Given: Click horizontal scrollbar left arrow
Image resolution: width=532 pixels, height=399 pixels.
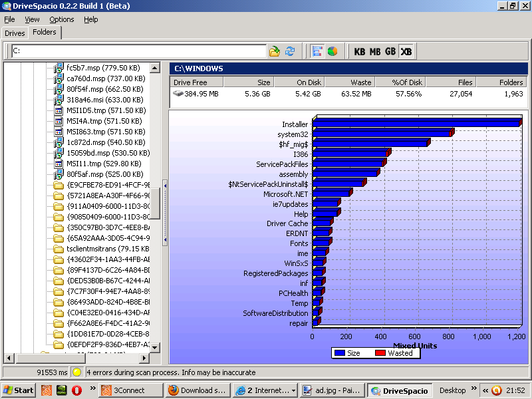Looking at the screenshot, I should click(9, 358).
